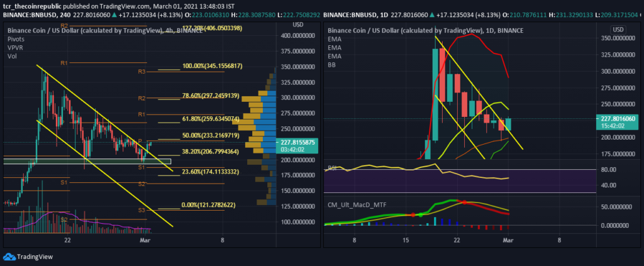
Task: Click the 40.00 RSI axis label
Action: pos(608,185)
